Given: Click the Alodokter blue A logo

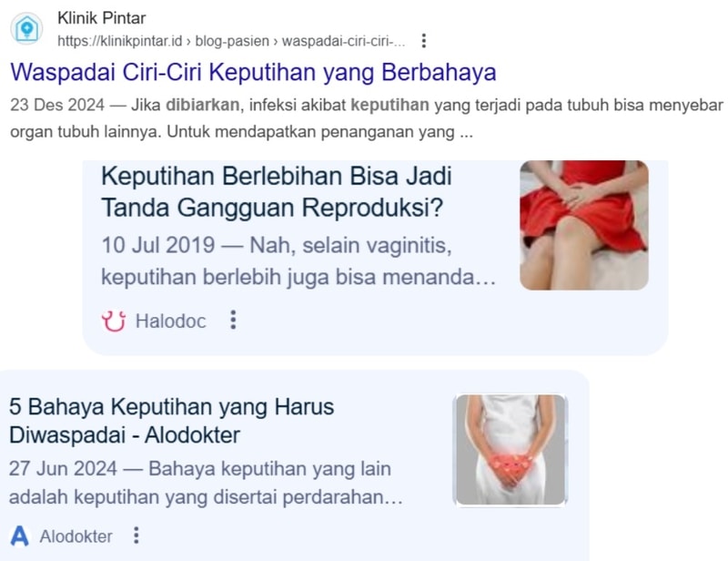Looking at the screenshot, I should 19,535.
